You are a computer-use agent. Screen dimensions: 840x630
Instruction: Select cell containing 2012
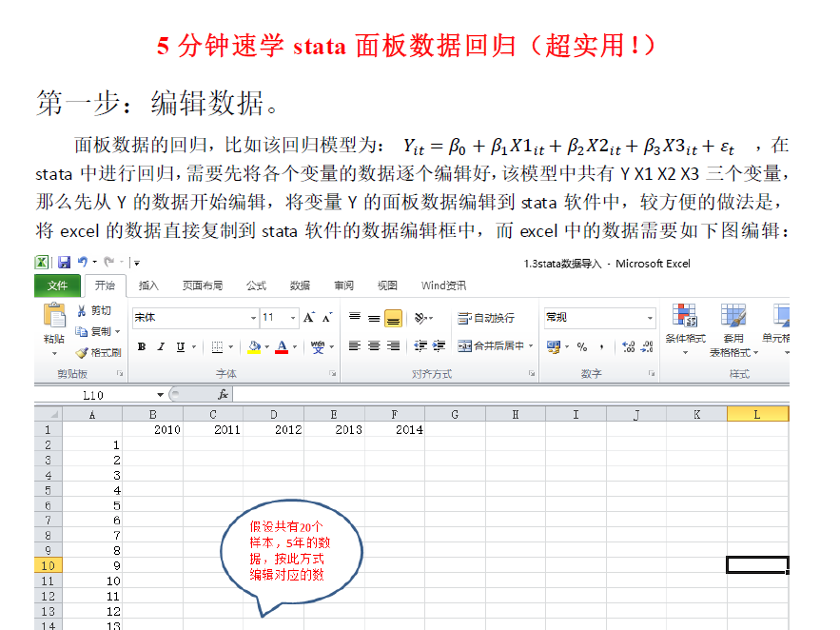(274, 429)
